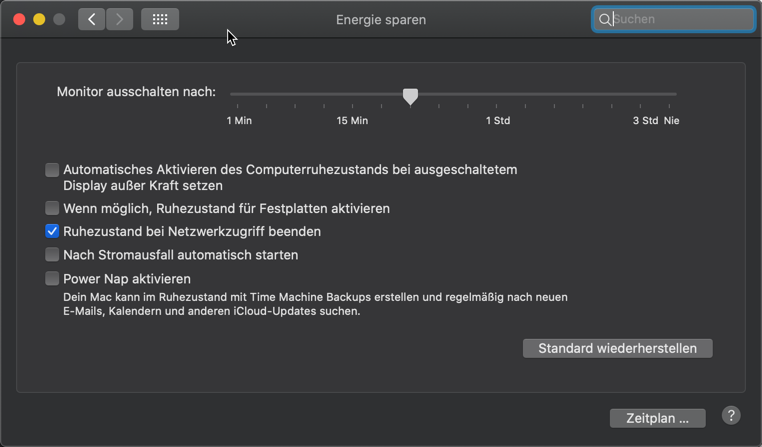
Task: Open the Zeitplan schedule dialog
Action: click(657, 418)
